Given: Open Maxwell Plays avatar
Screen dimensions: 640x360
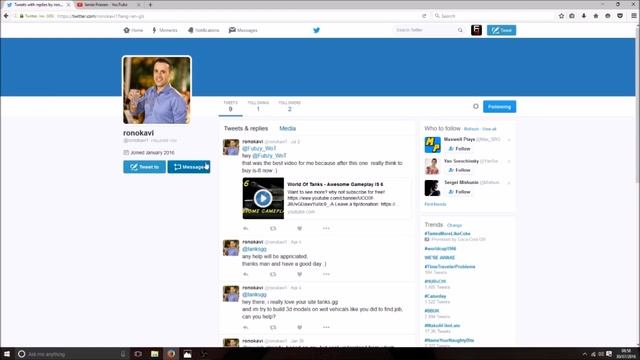Looking at the screenshot, I should [x=432, y=145].
